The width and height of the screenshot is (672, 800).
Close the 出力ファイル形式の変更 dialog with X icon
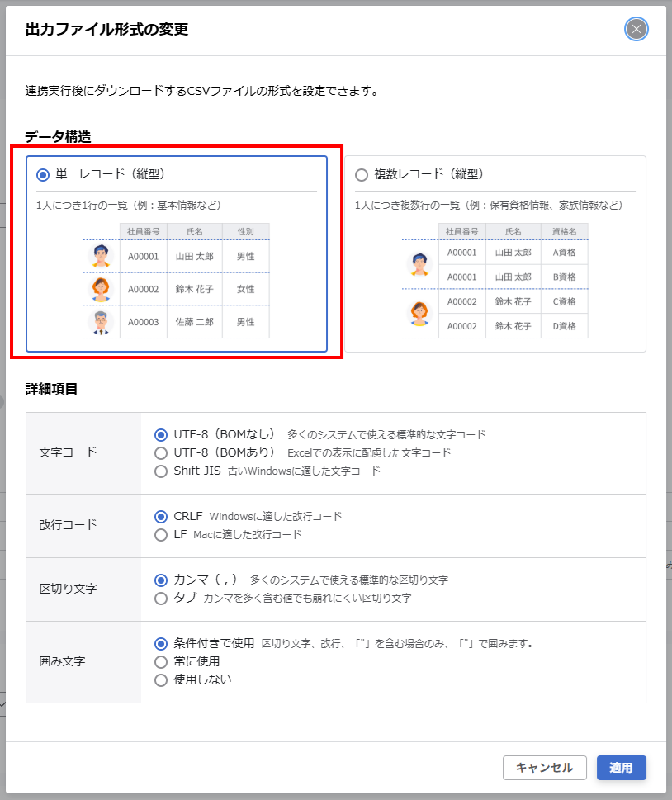tap(636, 30)
